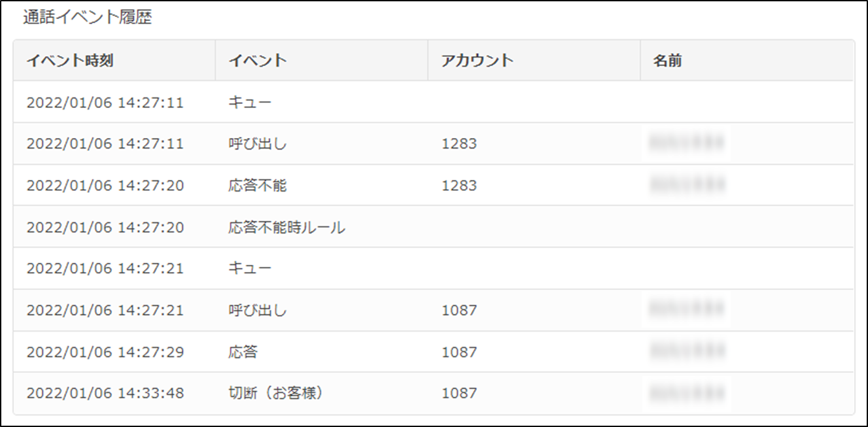Screen dimensions: 868x427
Task: Click the 通話イベント履歴 section title
Action: pyautogui.click(x=88, y=18)
